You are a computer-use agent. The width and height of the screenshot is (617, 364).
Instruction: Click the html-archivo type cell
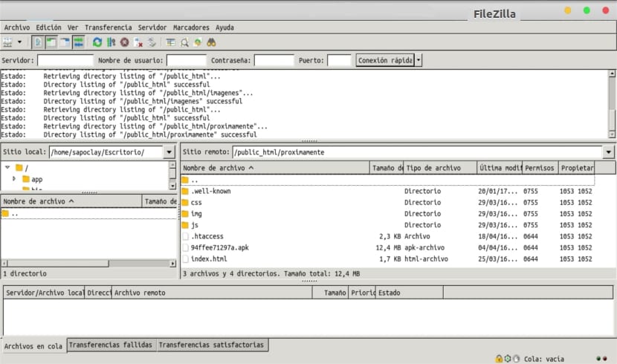tap(426, 259)
